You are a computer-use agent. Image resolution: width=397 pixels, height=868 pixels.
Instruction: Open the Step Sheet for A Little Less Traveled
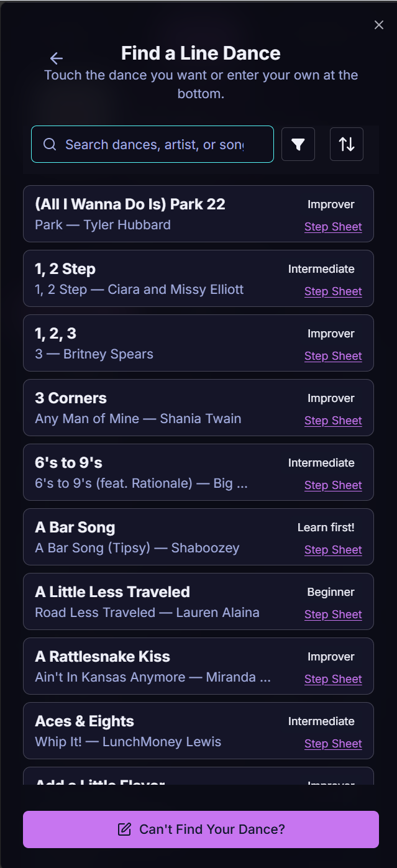pyautogui.click(x=333, y=614)
